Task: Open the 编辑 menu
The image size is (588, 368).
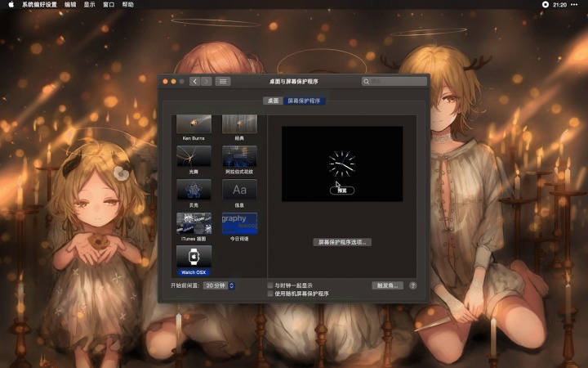Action: pos(70,5)
